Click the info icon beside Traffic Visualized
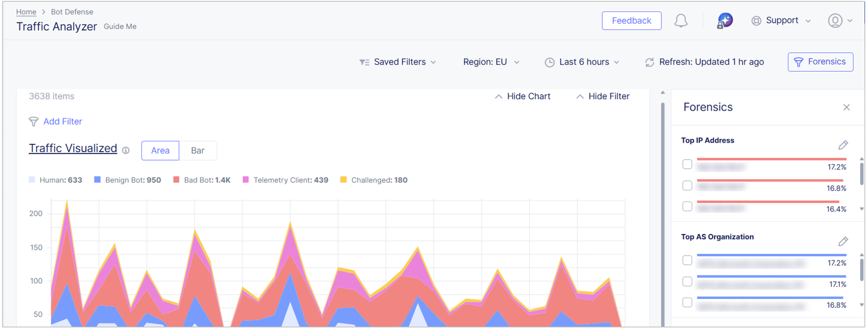This screenshot has height=329, width=868. [126, 150]
